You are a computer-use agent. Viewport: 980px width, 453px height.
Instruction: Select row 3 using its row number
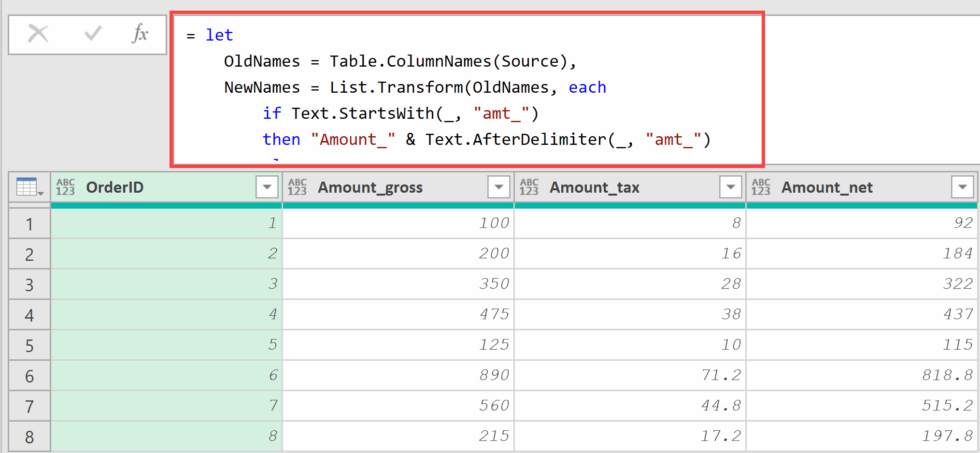[x=29, y=284]
